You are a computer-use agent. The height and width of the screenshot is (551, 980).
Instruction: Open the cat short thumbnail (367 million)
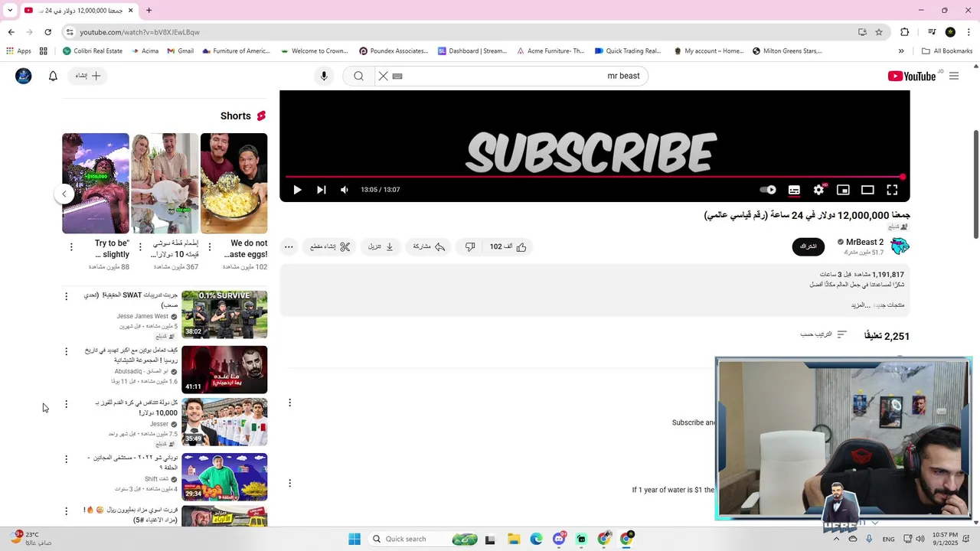click(x=165, y=184)
